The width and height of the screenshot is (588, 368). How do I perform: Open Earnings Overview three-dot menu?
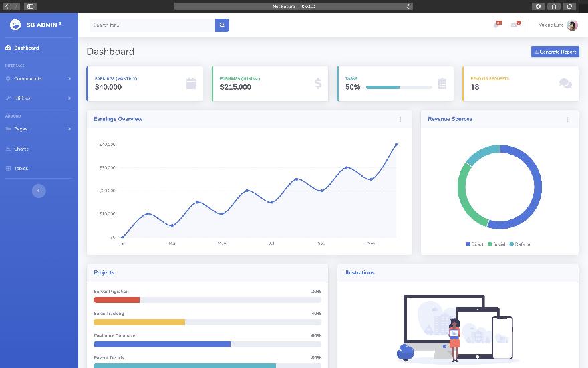pos(400,119)
